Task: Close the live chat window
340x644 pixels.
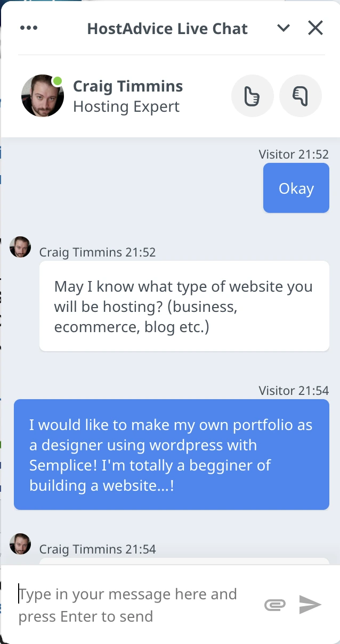Action: click(x=315, y=28)
